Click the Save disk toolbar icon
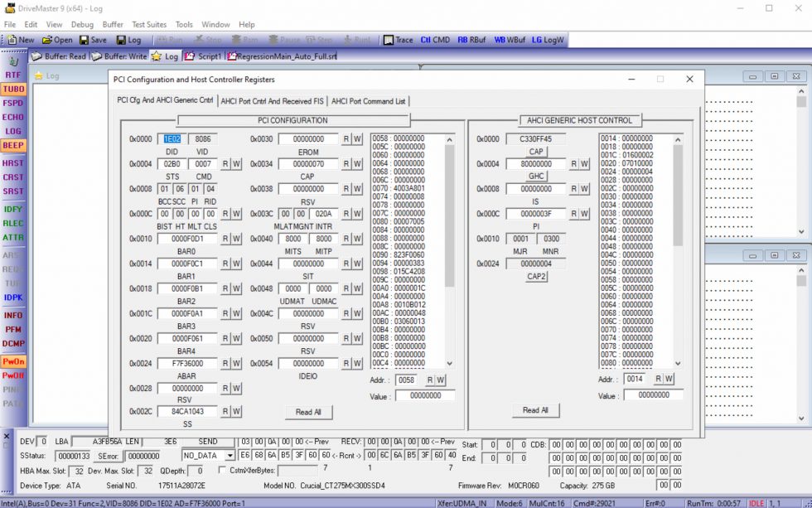The height and width of the screenshot is (508, 812). tap(92, 40)
